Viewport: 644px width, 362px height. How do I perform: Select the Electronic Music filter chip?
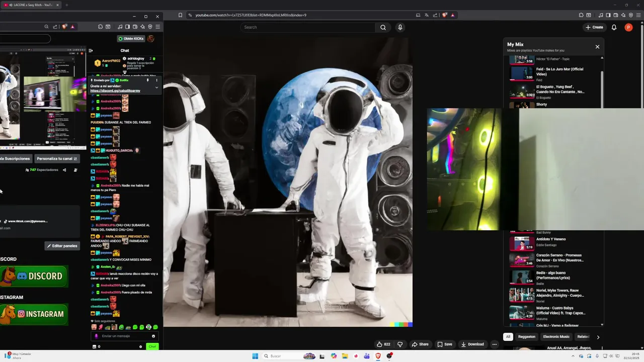pyautogui.click(x=556, y=337)
